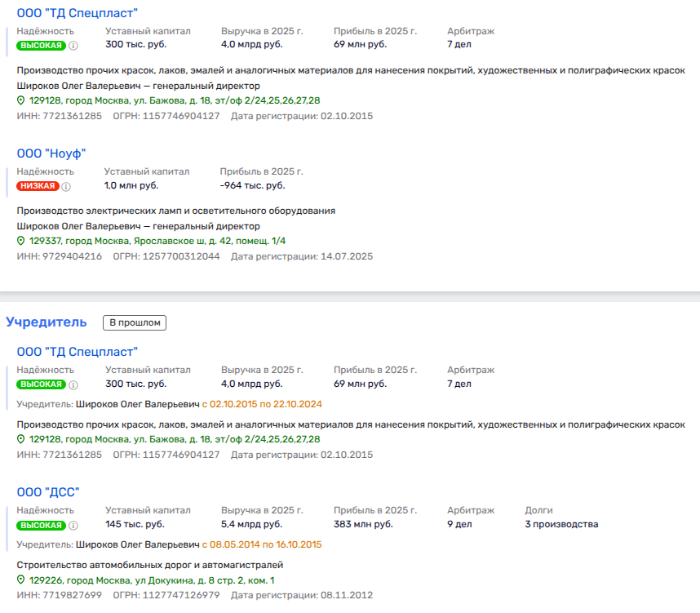Image resolution: width=700 pixels, height=613 pixels.
Task: Click the info icon beside Ноуф's НИЗКАЯ badge
Action: tap(66, 186)
